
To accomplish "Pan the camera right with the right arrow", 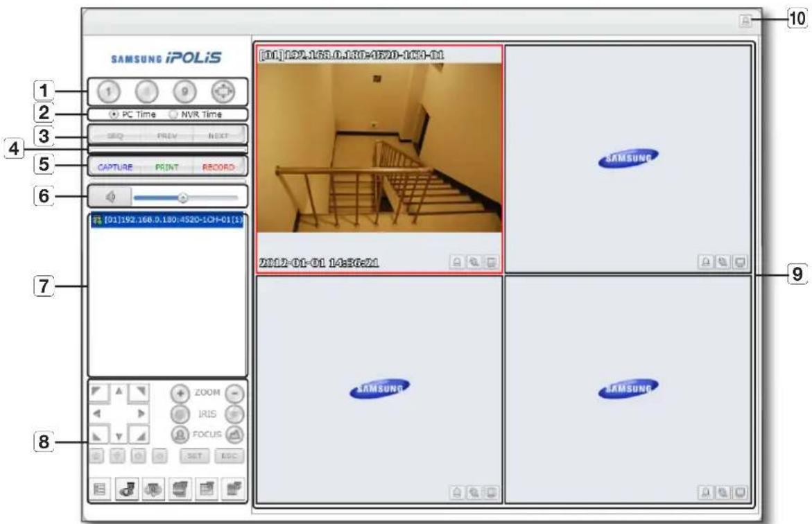I will coord(141,414).
